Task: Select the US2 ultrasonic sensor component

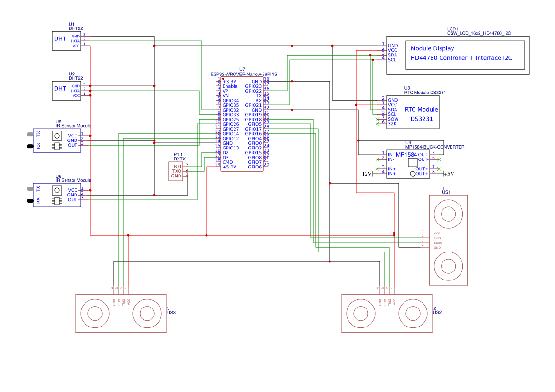Action: click(387, 314)
